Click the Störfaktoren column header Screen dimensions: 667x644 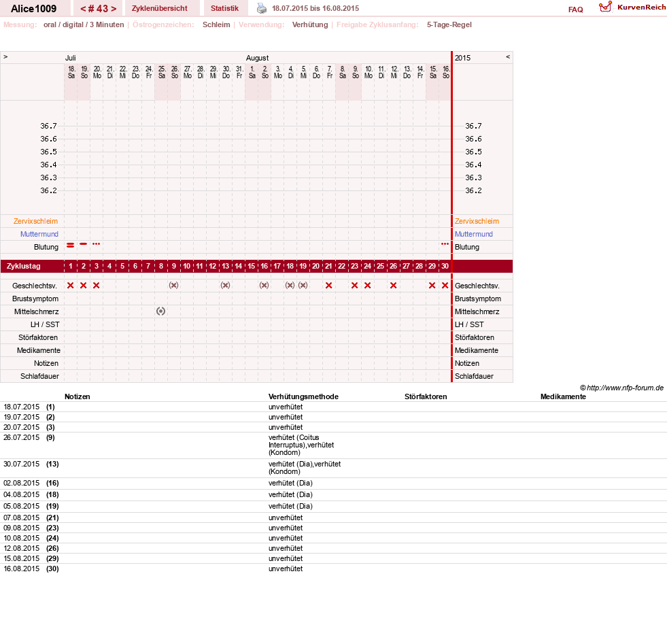pyautogui.click(x=426, y=397)
